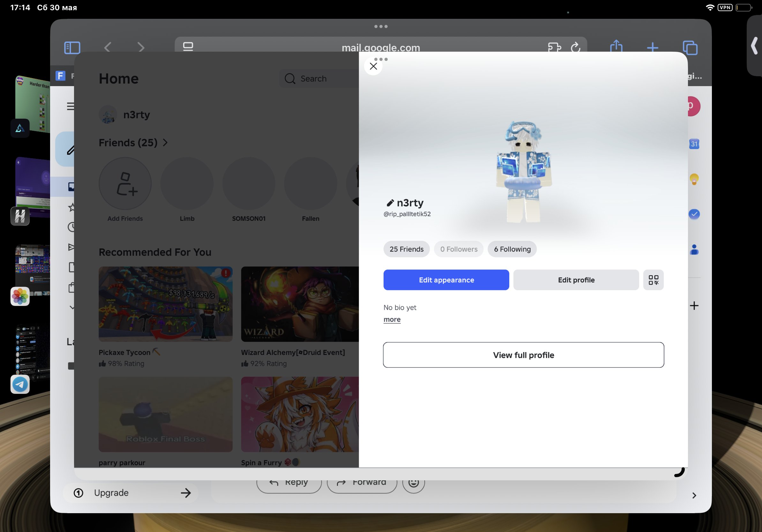
Task: Open friend SOMSON01's avatar
Action: [x=249, y=183]
